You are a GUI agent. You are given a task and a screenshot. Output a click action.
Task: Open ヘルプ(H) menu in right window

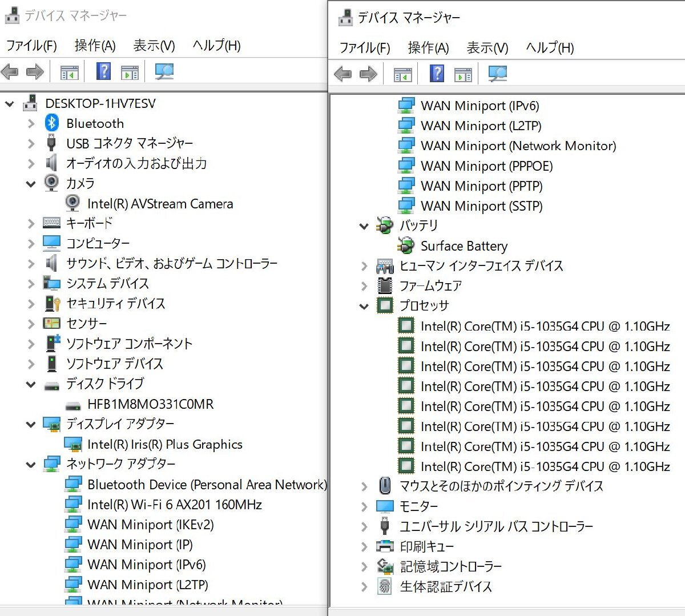click(550, 47)
